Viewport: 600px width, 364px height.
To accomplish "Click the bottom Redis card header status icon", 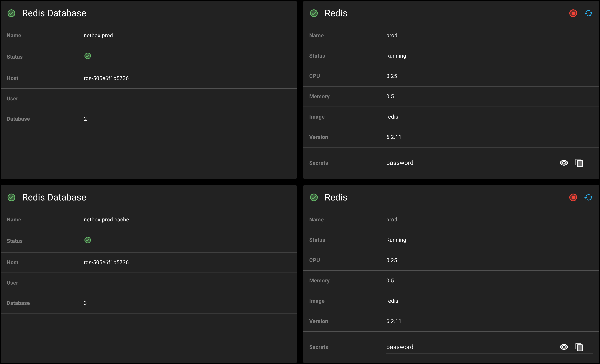I will pyautogui.click(x=314, y=197).
